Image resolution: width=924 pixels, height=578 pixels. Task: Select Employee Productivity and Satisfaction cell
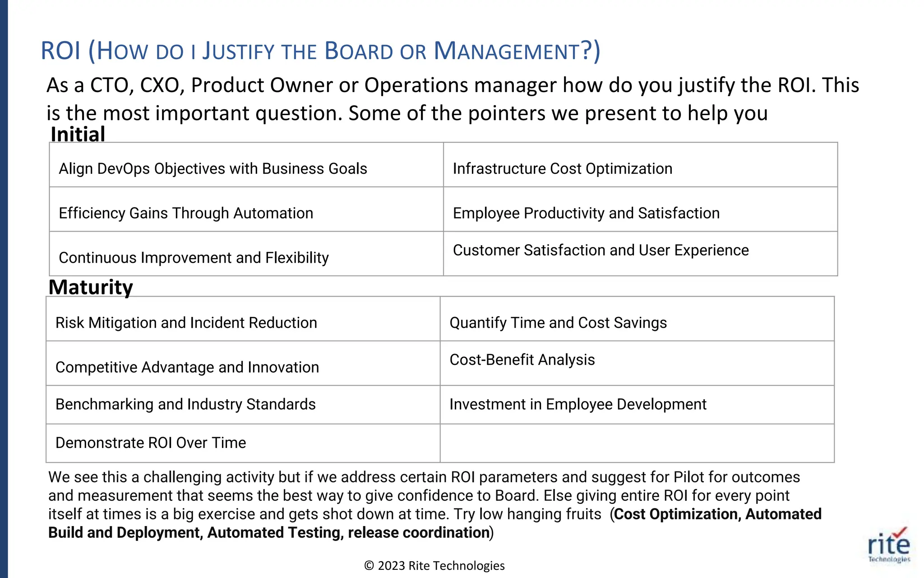(640, 209)
